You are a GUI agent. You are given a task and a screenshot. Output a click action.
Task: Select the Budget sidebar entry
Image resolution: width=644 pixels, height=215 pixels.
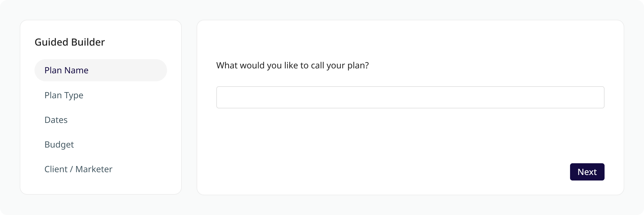[x=59, y=144]
